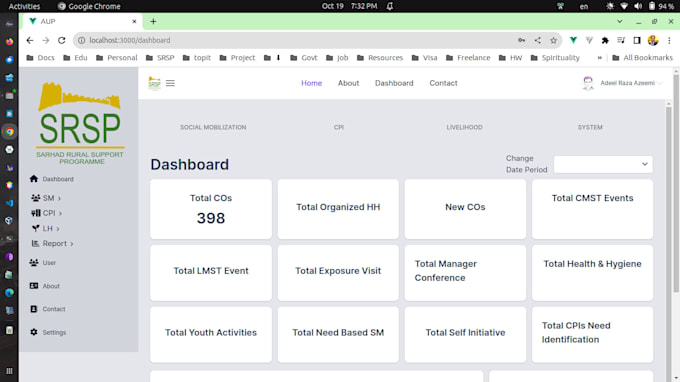Expand the CPI submenu chevron
The image size is (680, 382).
coord(60,213)
